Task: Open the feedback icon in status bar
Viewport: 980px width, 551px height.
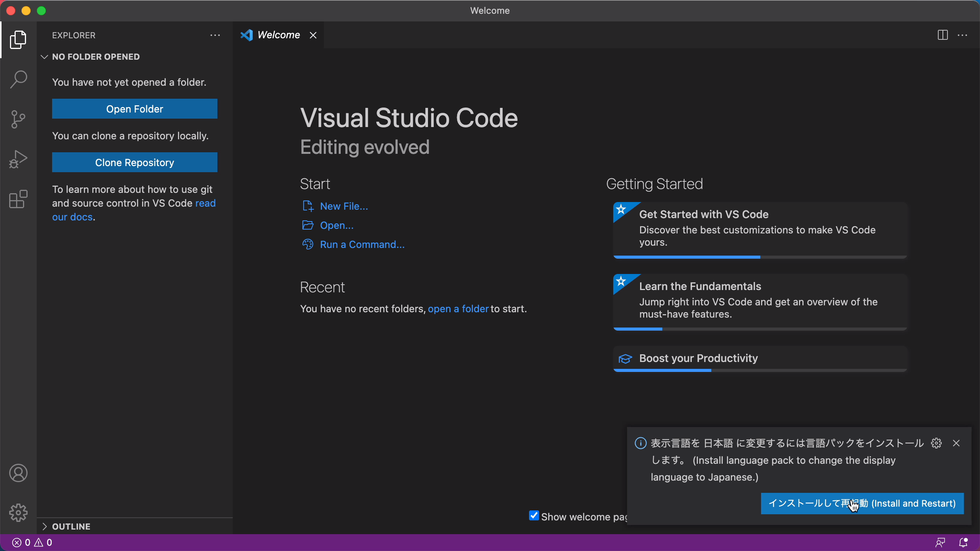Action: click(941, 543)
